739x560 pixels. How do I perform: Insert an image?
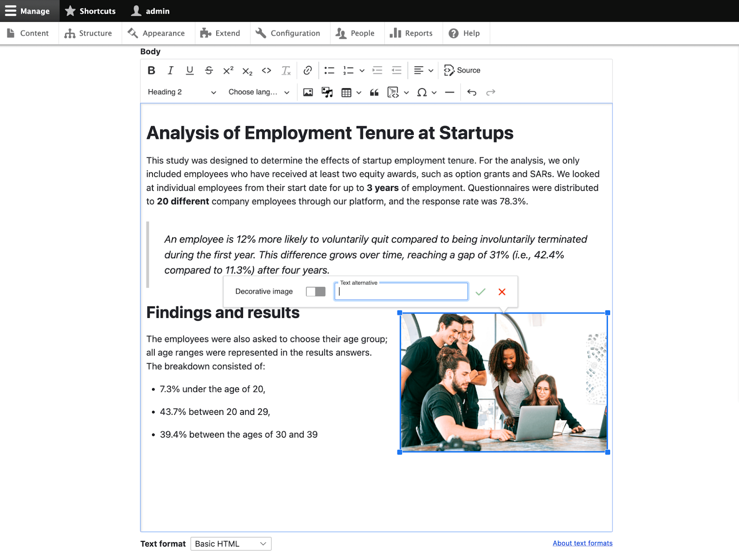308,92
